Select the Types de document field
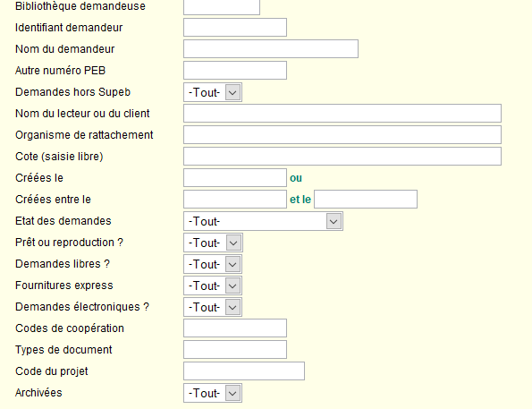The height and width of the screenshot is (409, 532). point(235,350)
